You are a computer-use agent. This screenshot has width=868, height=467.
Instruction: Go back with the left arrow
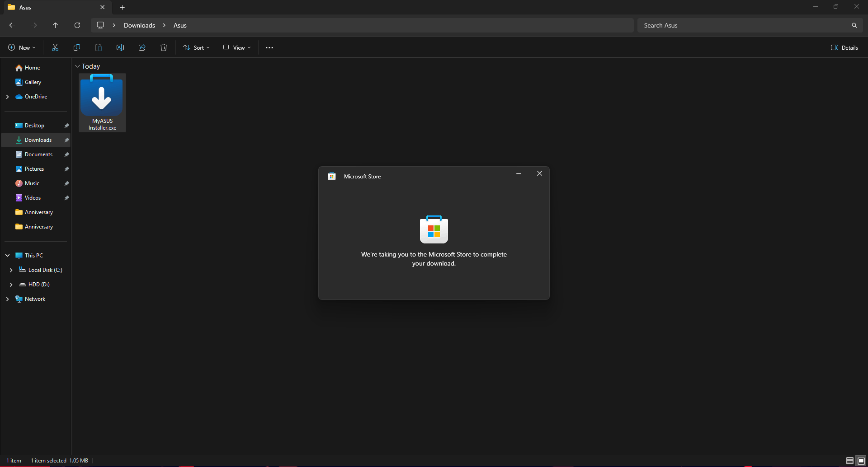tap(12, 25)
